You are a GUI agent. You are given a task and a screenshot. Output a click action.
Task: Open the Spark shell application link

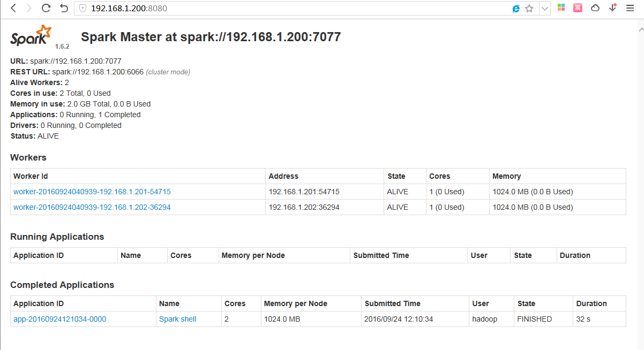[177, 319]
